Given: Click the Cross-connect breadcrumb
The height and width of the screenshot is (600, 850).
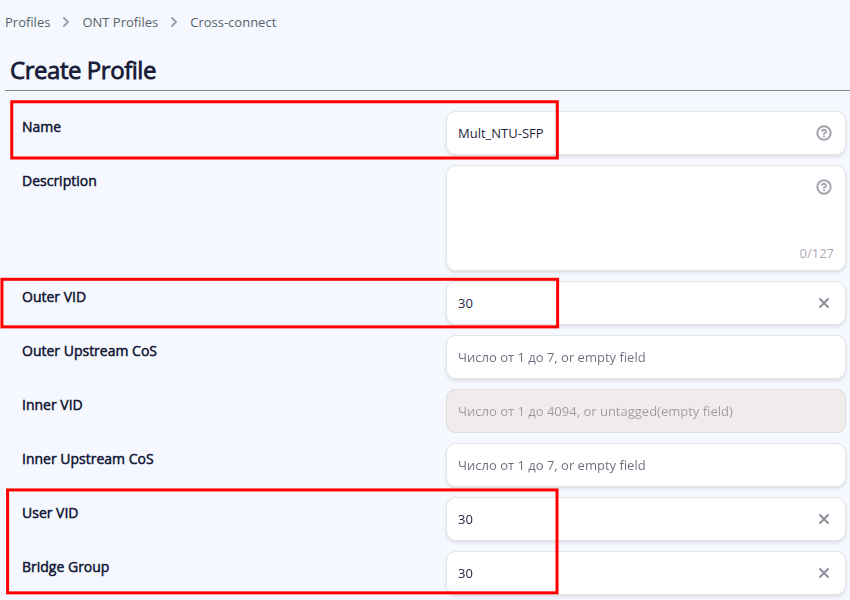Looking at the screenshot, I should pyautogui.click(x=233, y=22).
